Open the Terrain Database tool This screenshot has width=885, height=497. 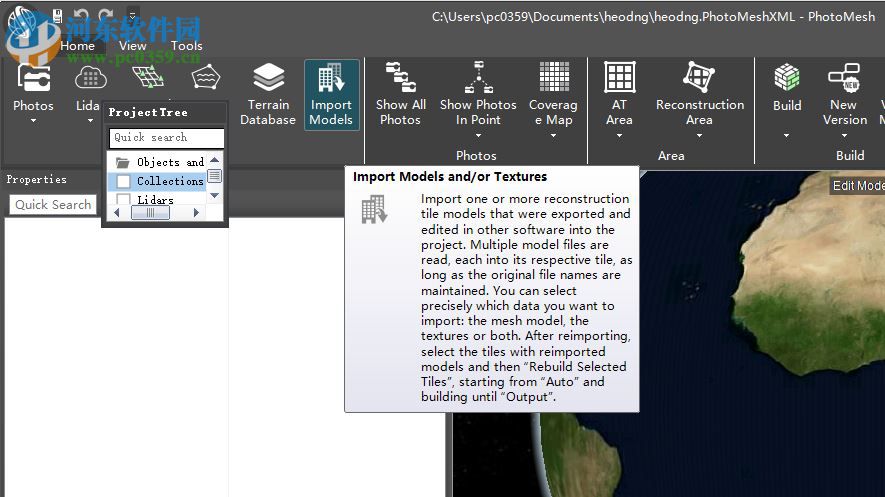[x=268, y=80]
